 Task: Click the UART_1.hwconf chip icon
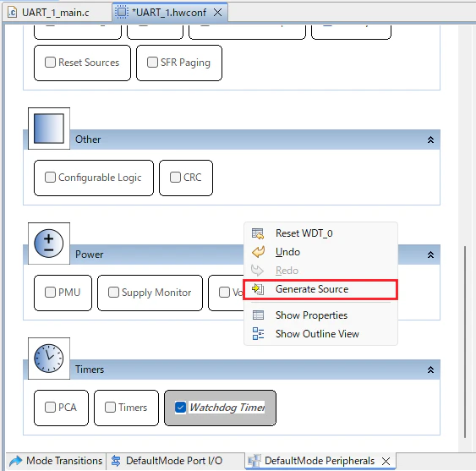[x=122, y=13]
